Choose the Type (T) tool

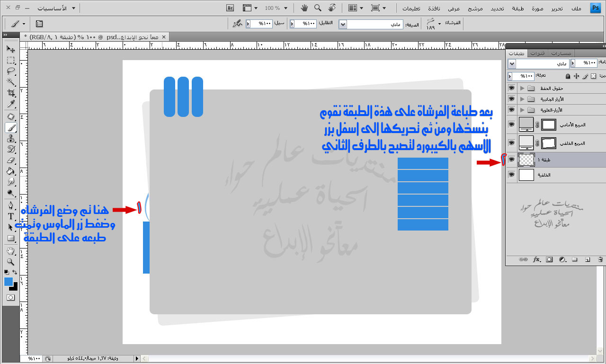tap(11, 216)
